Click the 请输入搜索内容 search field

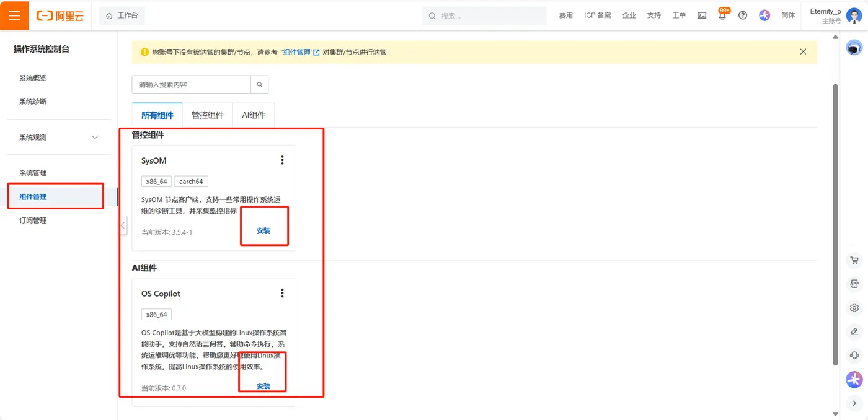(x=191, y=85)
